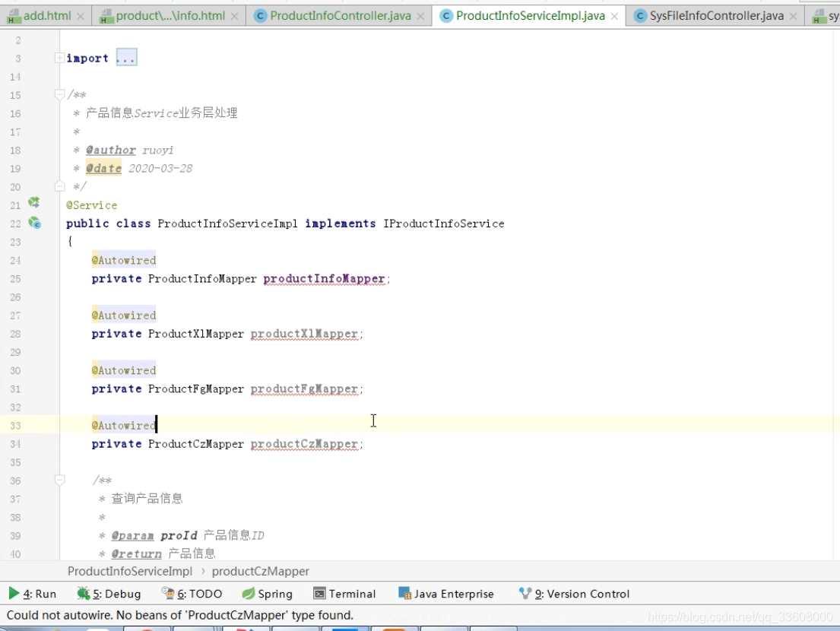Click the @Autowired annotation on line 30
The height and width of the screenshot is (631, 840).
[124, 371]
